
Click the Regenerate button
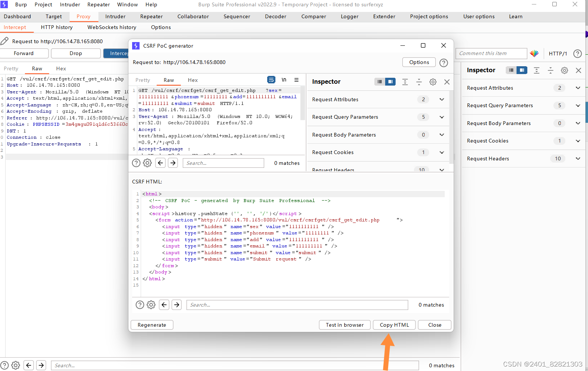152,325
